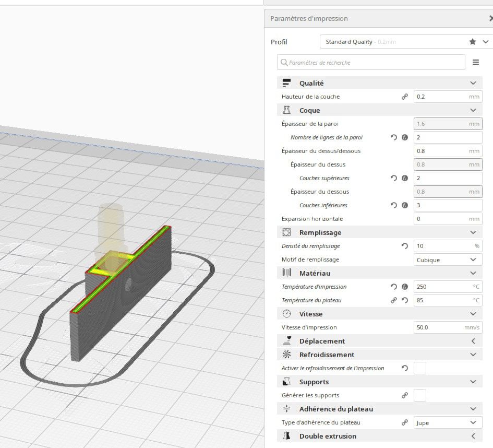Image resolution: width=493 pixels, height=448 pixels.
Task: Expand the Double extrusion section
Action: [379, 436]
